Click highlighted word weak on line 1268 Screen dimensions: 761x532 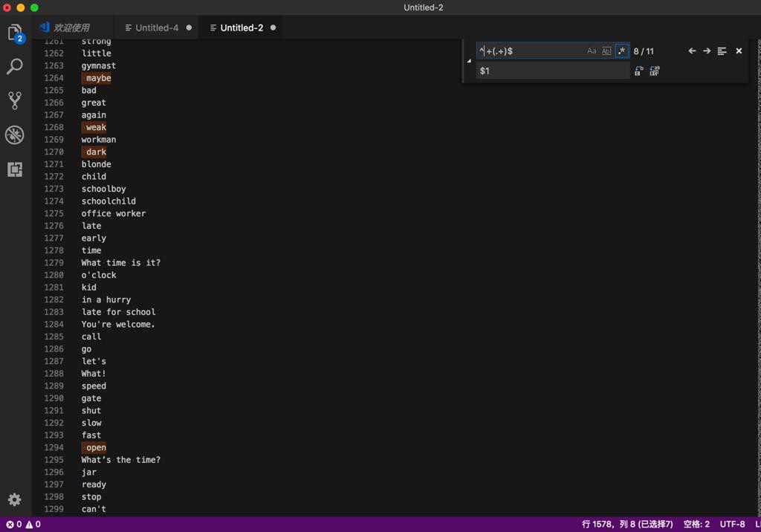[x=96, y=127]
